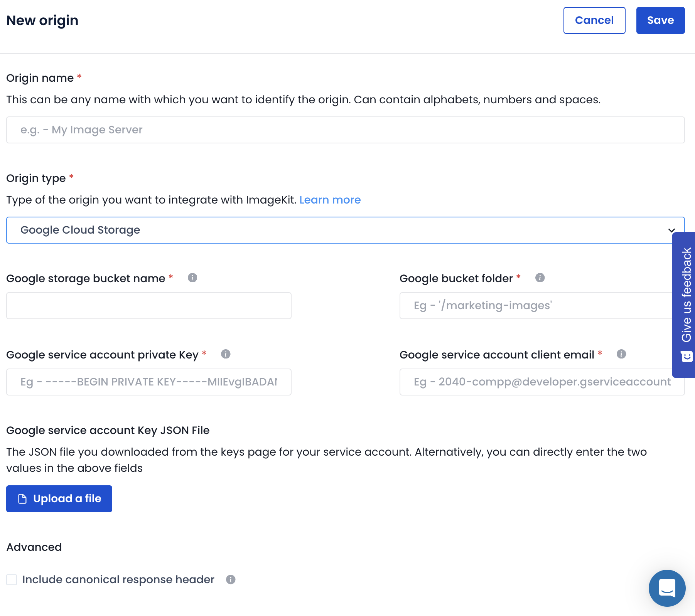695x616 pixels.
Task: Open the Origin type dropdown
Action: [339, 230]
